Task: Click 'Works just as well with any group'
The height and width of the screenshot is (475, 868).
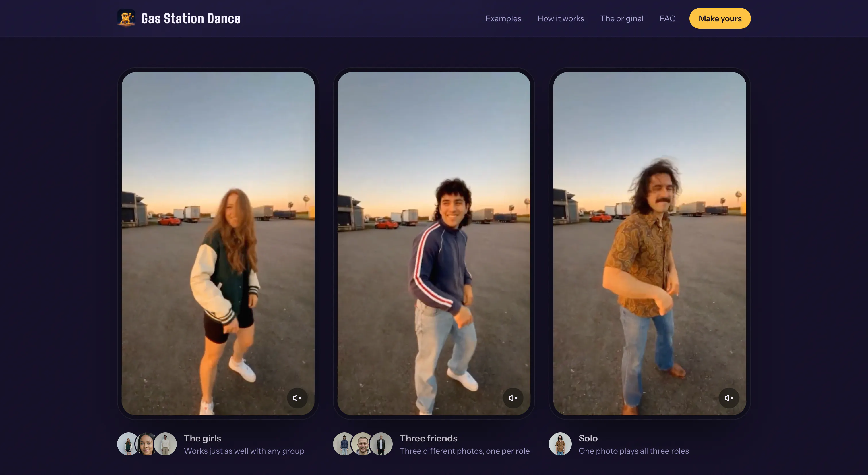Action: click(244, 451)
